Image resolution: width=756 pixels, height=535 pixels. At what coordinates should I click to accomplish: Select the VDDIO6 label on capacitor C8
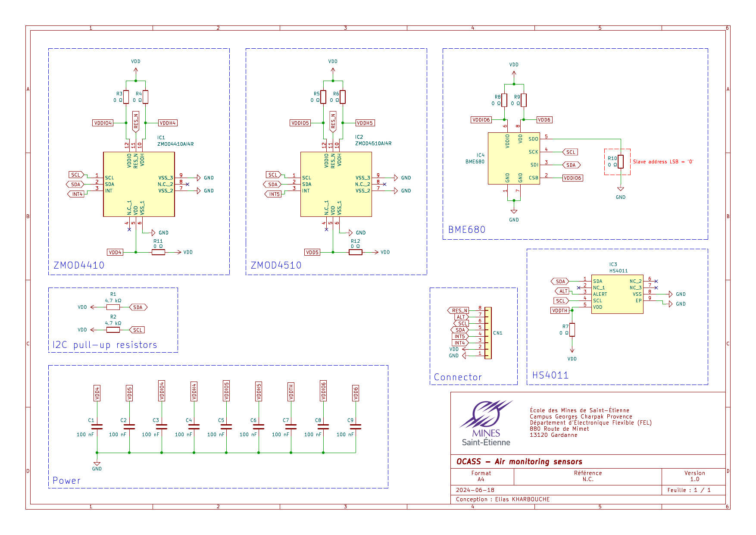(323, 391)
